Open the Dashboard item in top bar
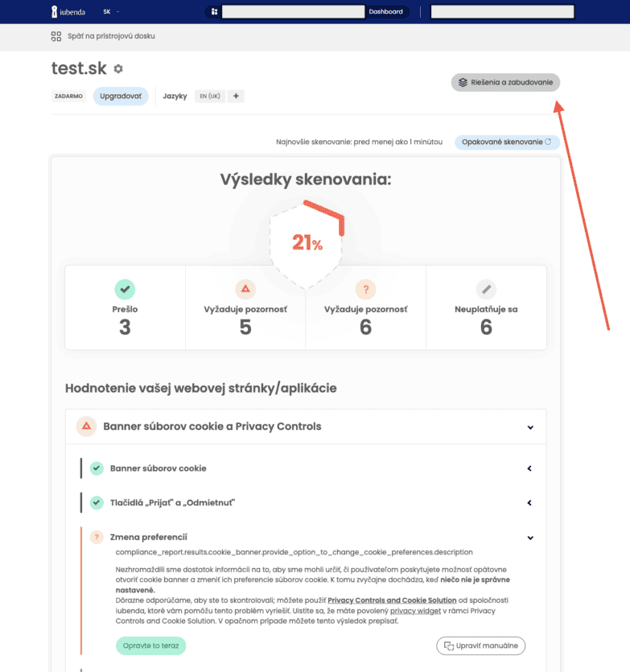Viewport: 630px width, 672px height. click(385, 12)
